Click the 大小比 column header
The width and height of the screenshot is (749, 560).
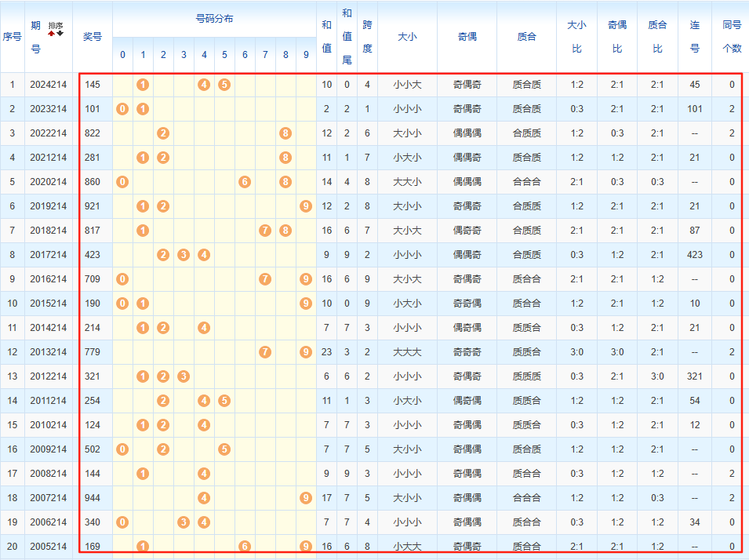pyautogui.click(x=576, y=36)
